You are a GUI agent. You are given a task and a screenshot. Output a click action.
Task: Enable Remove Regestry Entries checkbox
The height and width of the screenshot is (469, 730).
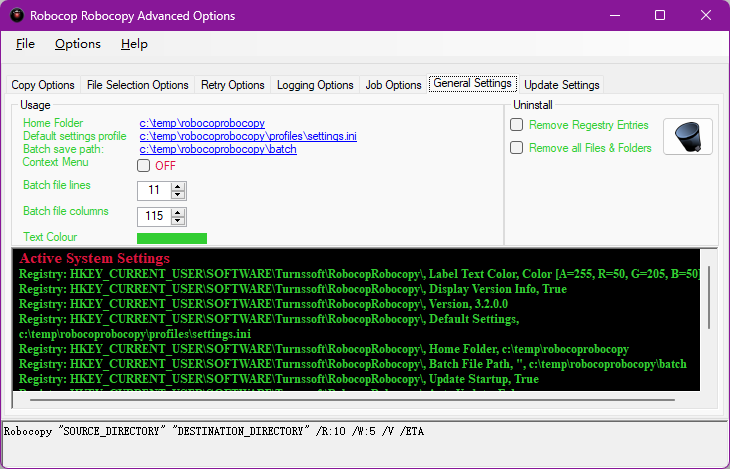[517, 125]
